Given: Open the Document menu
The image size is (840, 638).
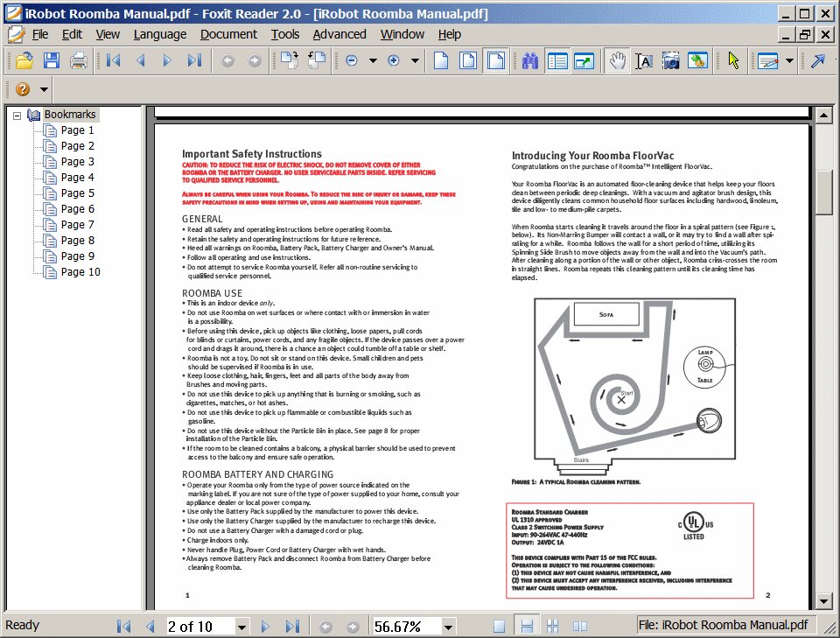Looking at the screenshot, I should [x=228, y=34].
